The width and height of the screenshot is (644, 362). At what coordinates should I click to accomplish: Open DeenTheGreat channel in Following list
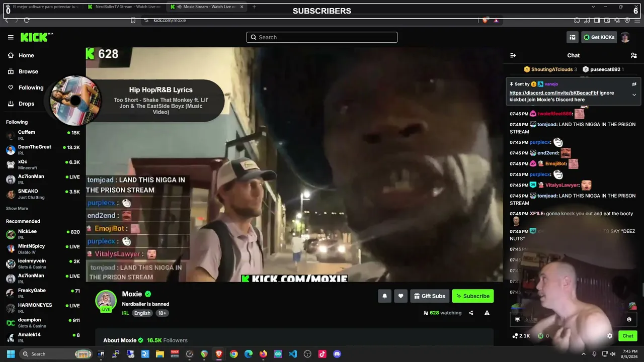coord(43,149)
